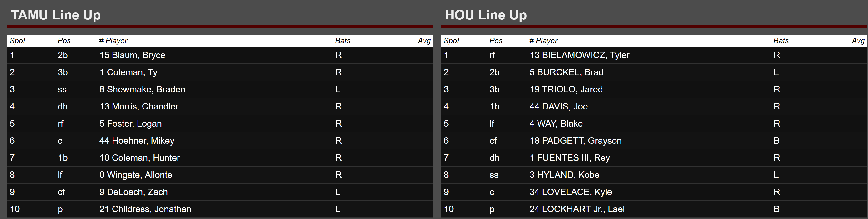Click PADGETT, Grayson center field row

point(654,141)
